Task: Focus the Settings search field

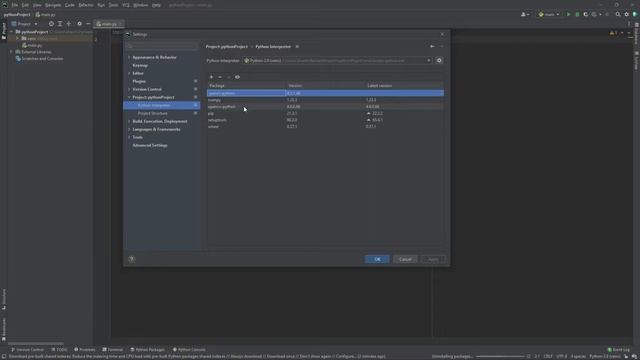Action: click(162, 46)
